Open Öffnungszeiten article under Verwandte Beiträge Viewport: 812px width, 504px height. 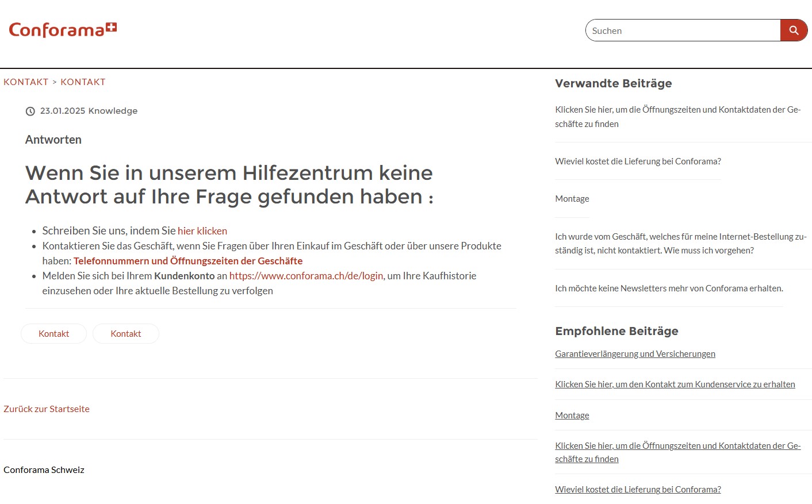coord(677,117)
